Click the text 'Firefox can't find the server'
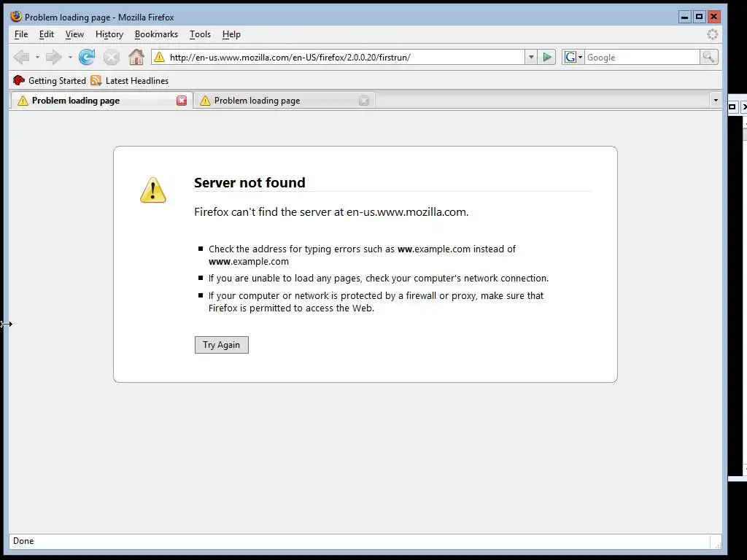 tap(268, 212)
